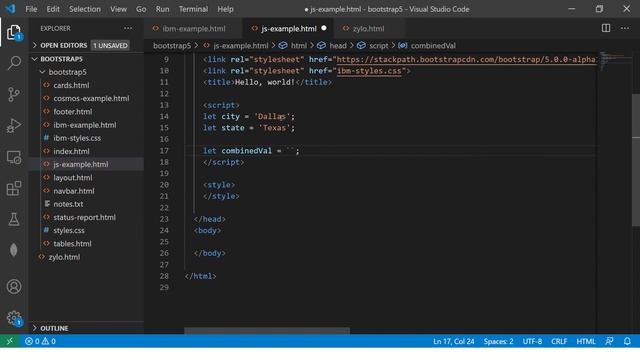Change line endings via CRLF entry

(559, 341)
